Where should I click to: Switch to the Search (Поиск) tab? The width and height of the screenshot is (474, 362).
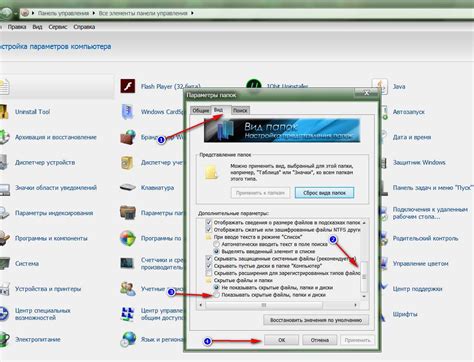(240, 110)
